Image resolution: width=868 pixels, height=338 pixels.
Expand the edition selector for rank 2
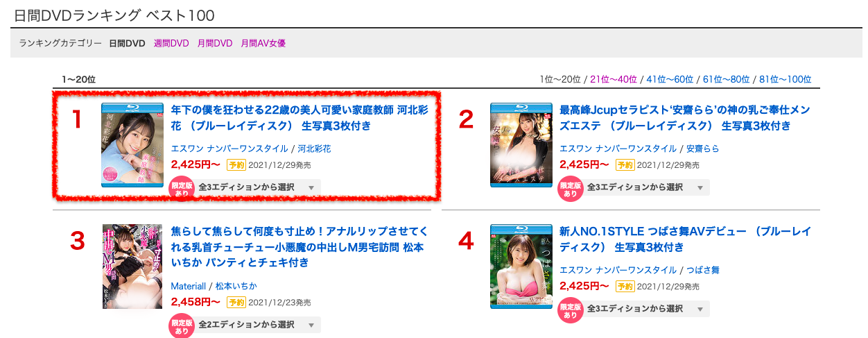[645, 187]
